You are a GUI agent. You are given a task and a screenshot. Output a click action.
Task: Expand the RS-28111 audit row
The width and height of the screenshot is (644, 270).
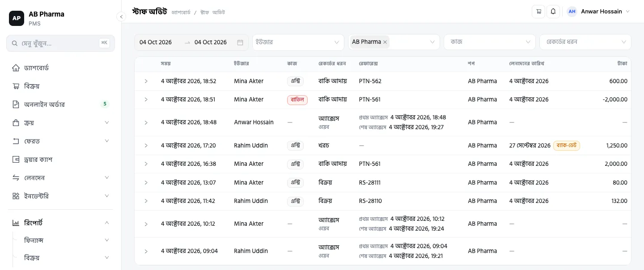click(146, 183)
